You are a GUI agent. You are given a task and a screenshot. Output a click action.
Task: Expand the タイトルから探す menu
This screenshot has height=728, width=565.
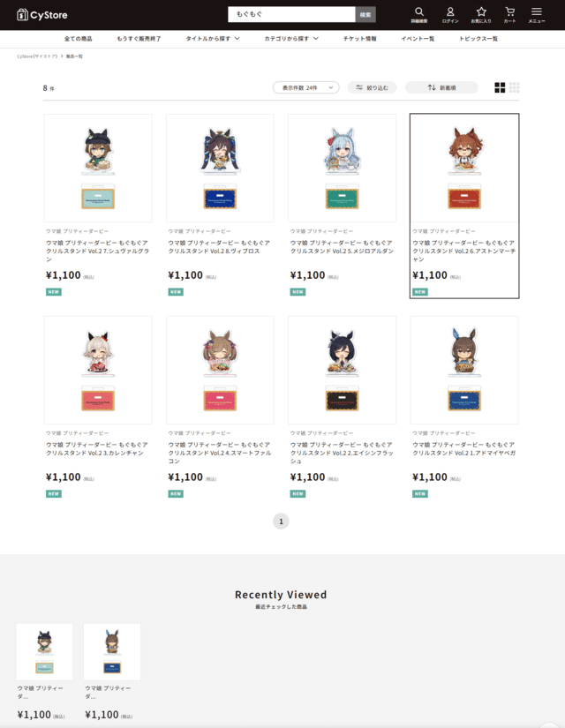[x=213, y=39]
